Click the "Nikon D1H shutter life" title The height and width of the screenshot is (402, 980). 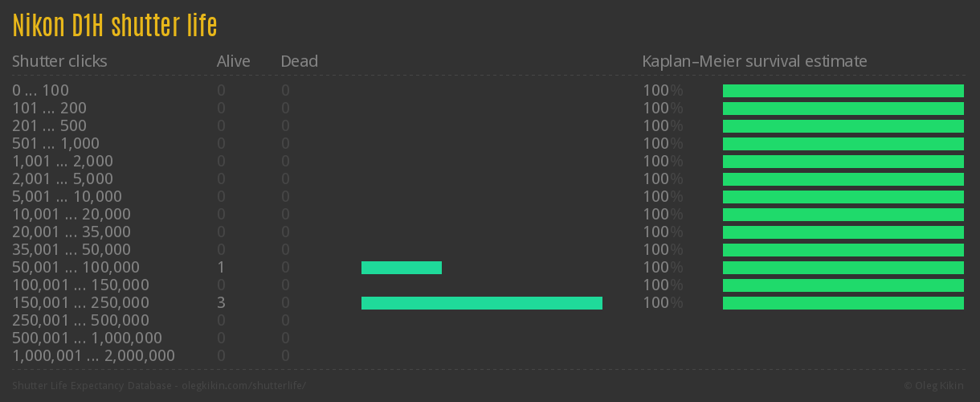pyautogui.click(x=115, y=27)
